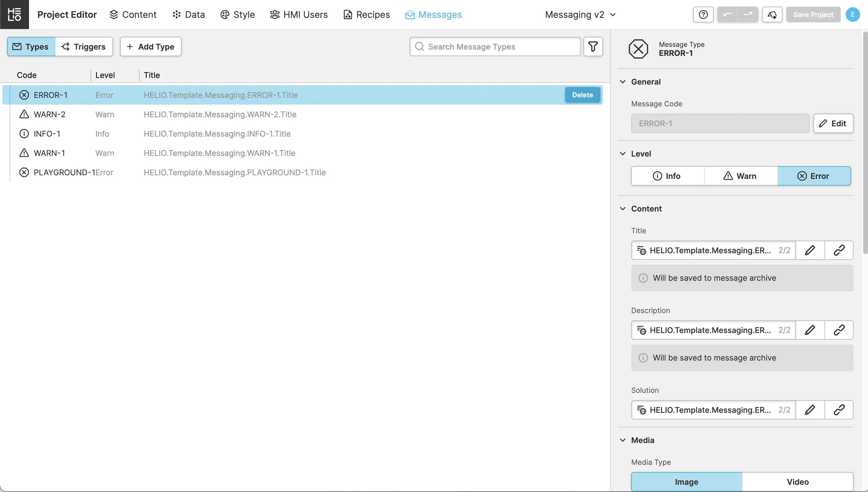Set message level to Info

(667, 176)
